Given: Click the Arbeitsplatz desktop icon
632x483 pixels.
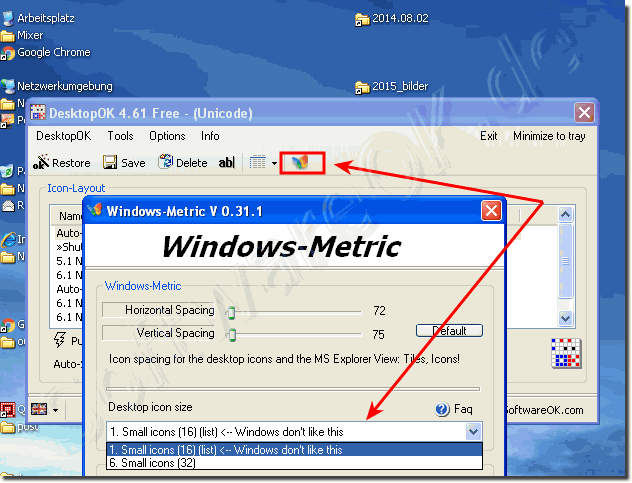Looking at the screenshot, I should 8,19.
